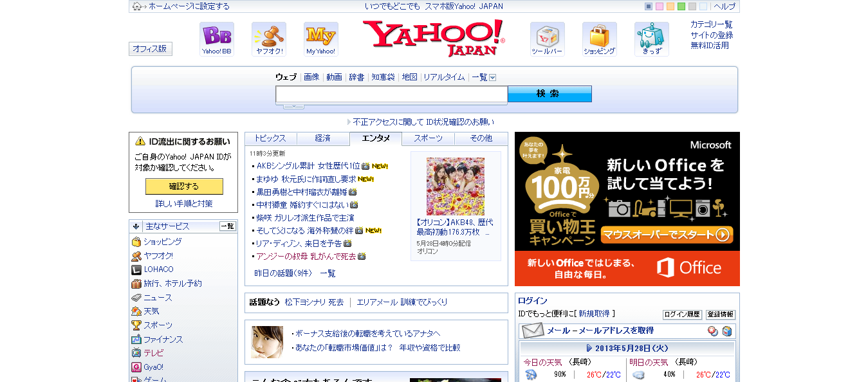
Task: Click the photo icon beside AKBシングル累計 headline
Action: 365,166
